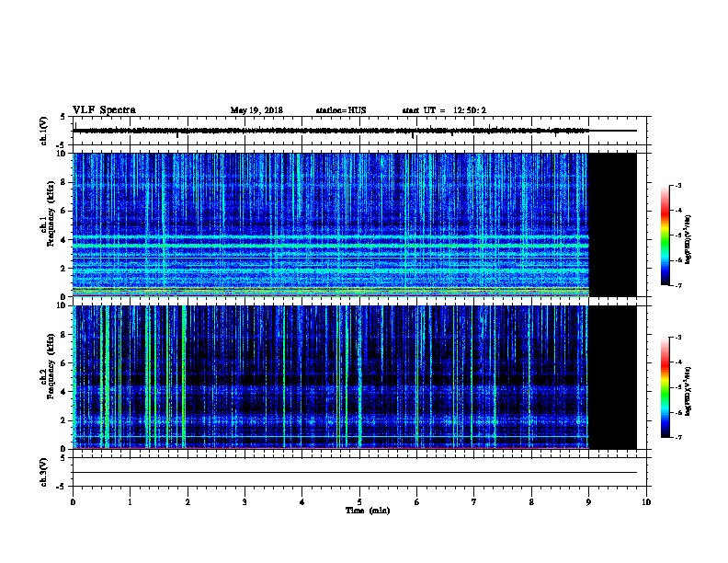Screen dimensions: 728x563
Task: Click the "6" minute tick on time axis
Action: (x=417, y=501)
